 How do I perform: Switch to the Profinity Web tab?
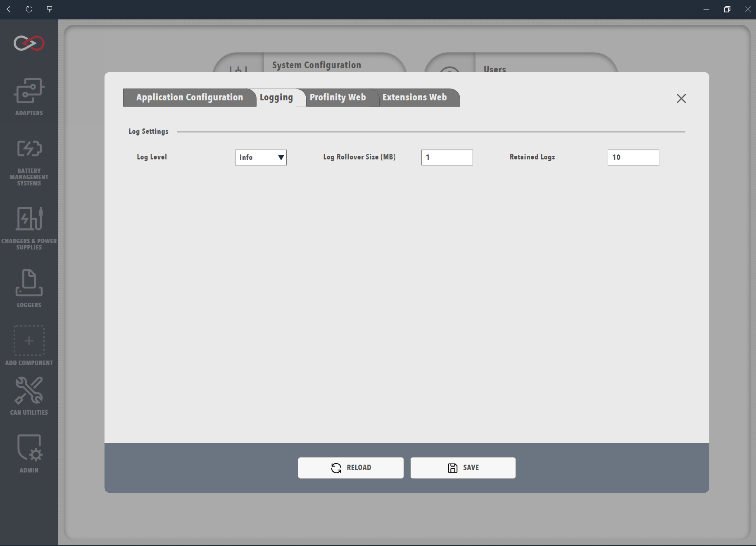pyautogui.click(x=338, y=97)
